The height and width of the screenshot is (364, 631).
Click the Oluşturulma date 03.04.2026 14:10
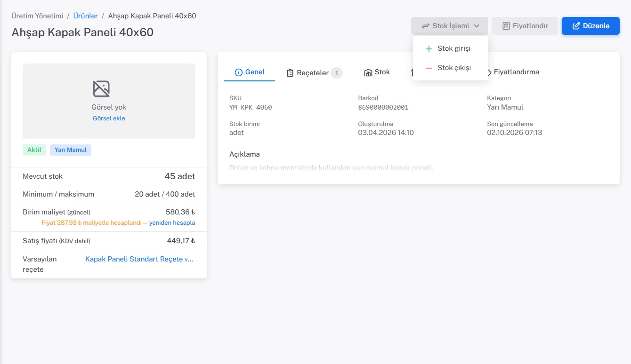(386, 133)
